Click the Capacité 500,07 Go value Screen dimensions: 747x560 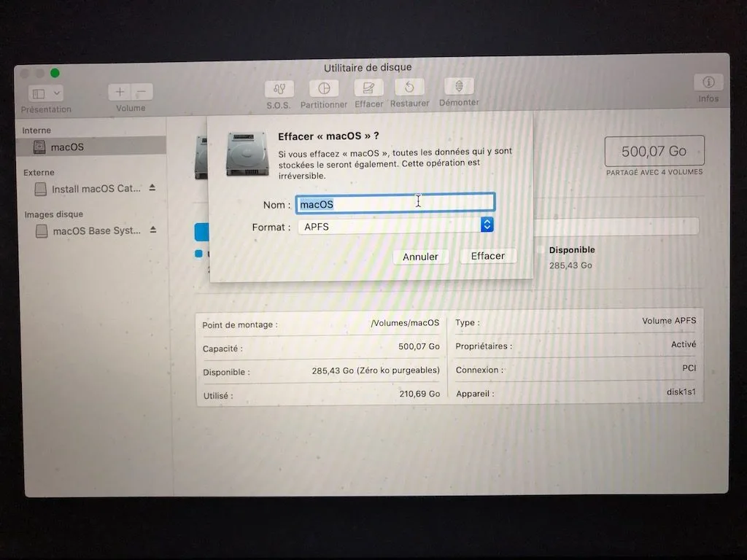(419, 346)
